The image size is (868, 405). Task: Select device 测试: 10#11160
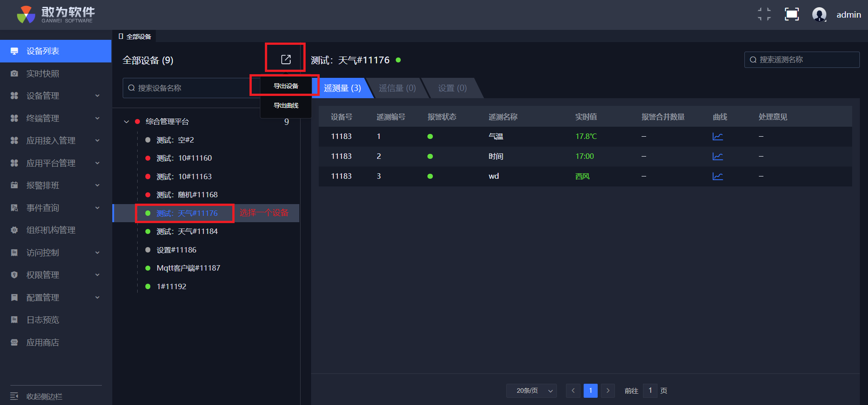pyautogui.click(x=184, y=158)
